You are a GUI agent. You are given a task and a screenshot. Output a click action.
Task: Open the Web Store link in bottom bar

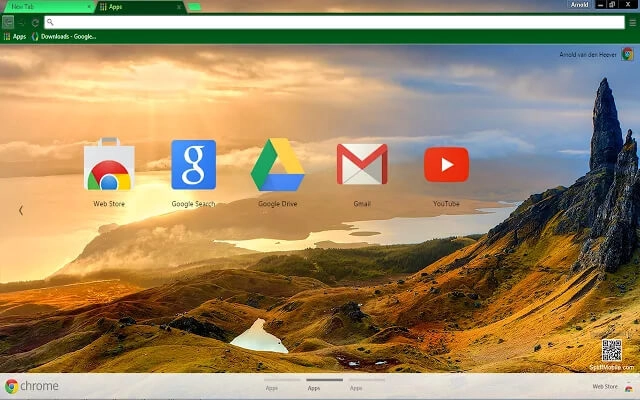605,386
